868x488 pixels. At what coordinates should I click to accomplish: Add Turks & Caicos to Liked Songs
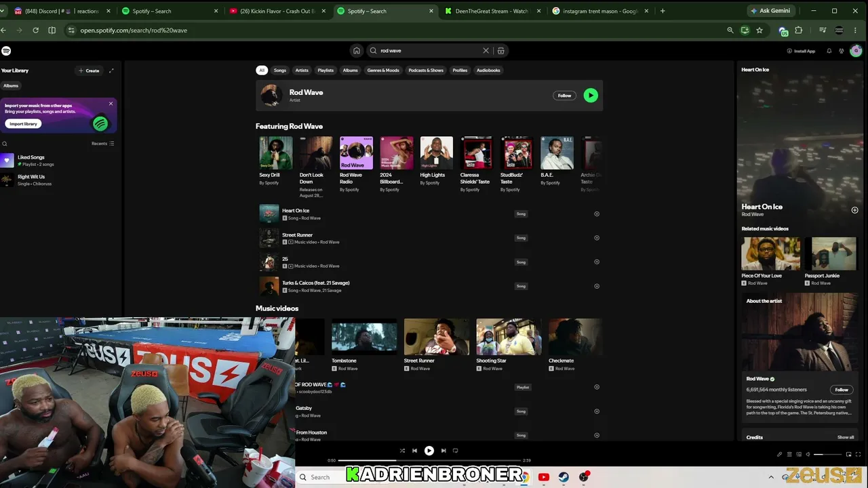(x=597, y=286)
